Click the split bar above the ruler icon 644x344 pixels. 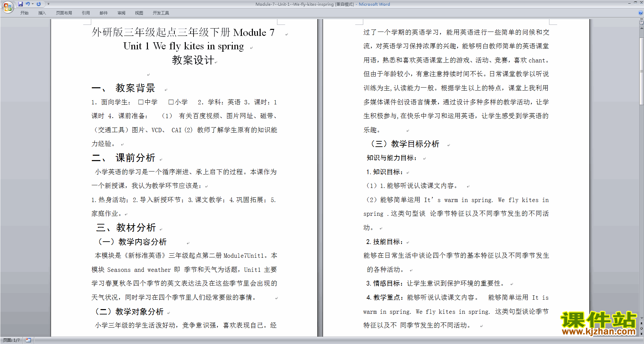[642, 19]
